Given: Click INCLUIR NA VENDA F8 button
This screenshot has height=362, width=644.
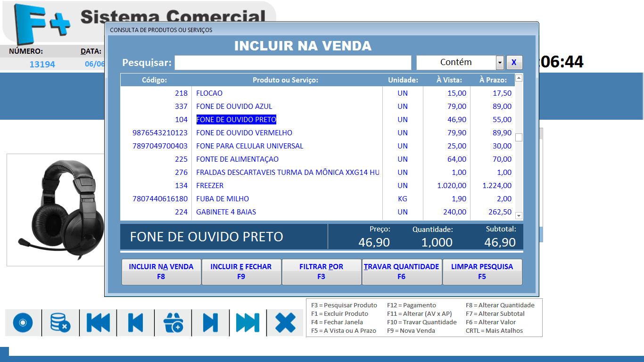Looking at the screenshot, I should [161, 272].
